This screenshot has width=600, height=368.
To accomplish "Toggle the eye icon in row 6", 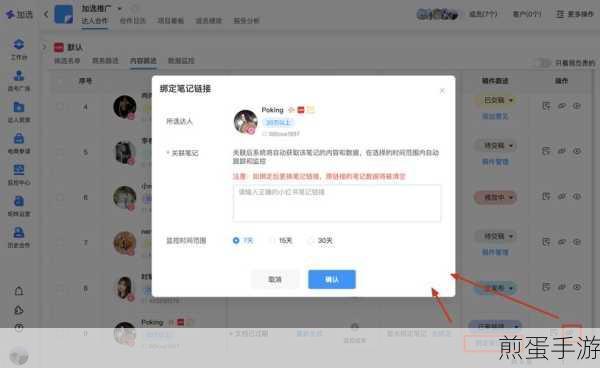I will 577,196.
